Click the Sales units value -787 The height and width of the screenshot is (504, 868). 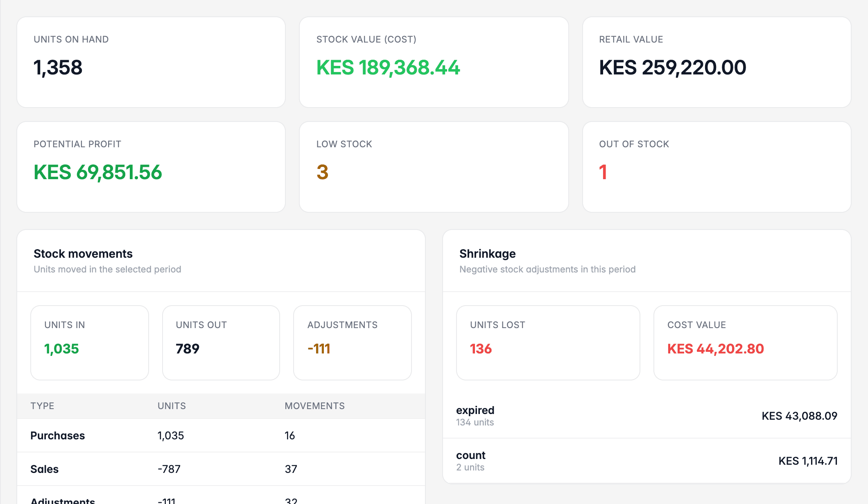click(169, 469)
